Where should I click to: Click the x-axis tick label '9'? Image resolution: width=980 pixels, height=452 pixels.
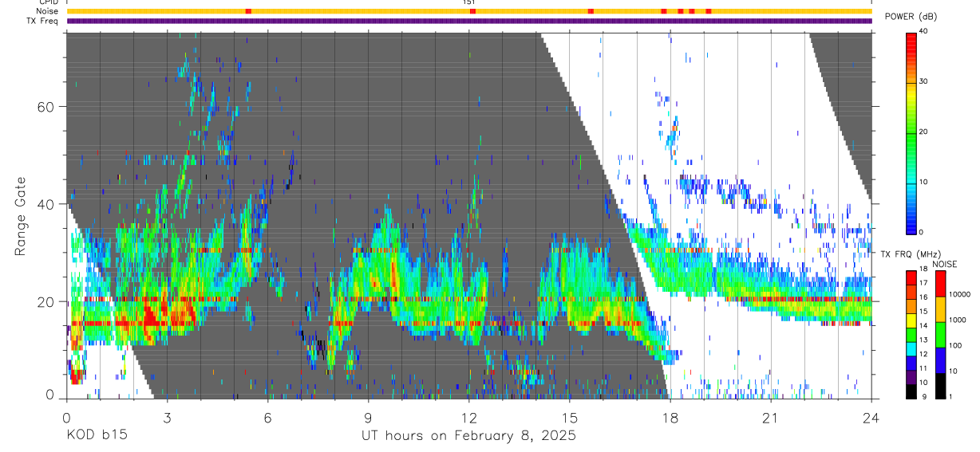point(368,418)
